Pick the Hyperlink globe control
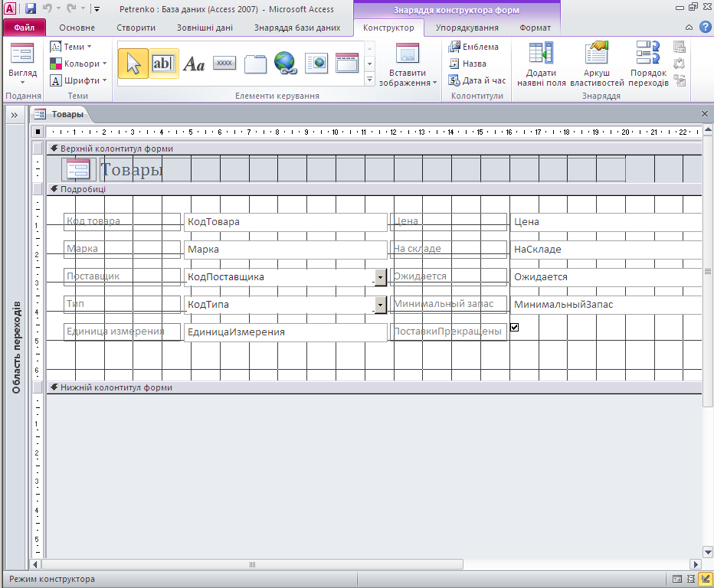 click(286, 64)
